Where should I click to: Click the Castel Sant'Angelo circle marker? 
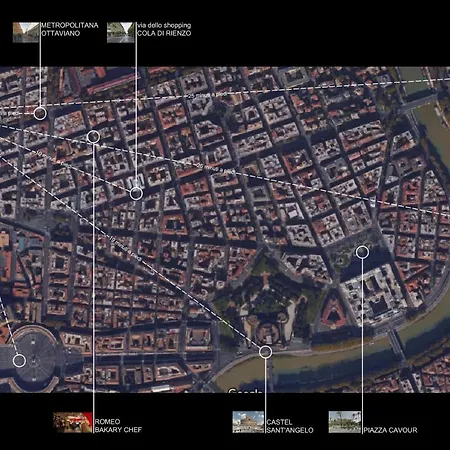(x=265, y=352)
